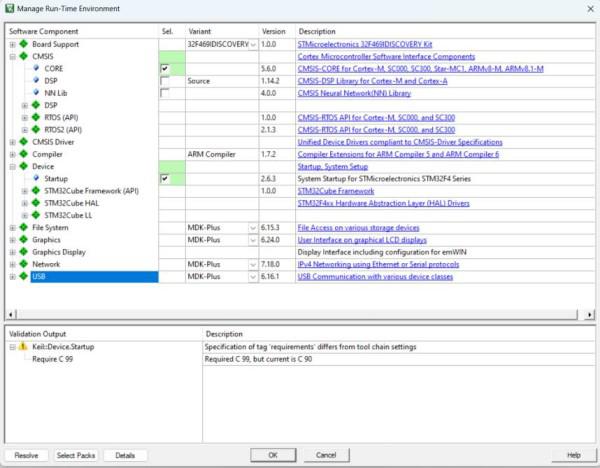Open the Help button
Viewport: 600px width, 468px height.
point(573,455)
